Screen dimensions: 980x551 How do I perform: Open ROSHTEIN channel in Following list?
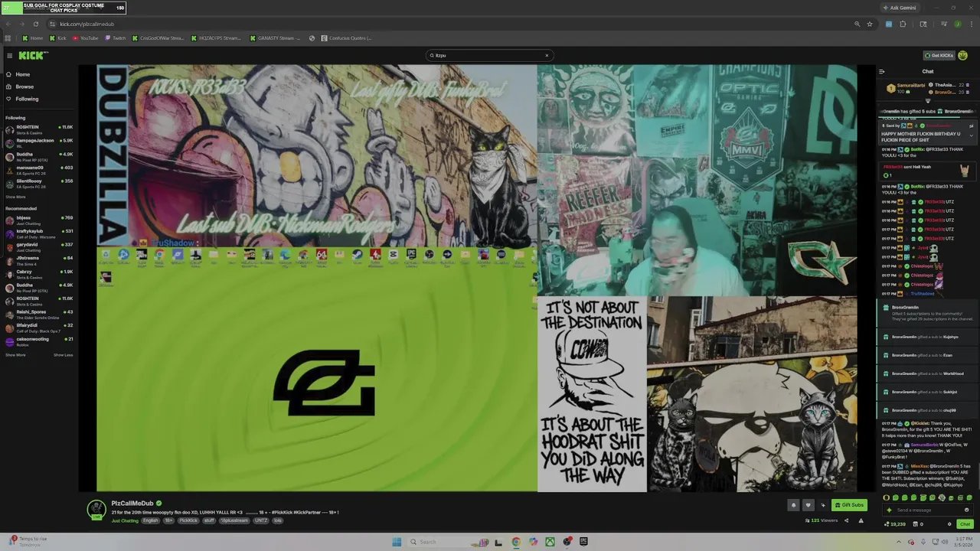[39, 129]
